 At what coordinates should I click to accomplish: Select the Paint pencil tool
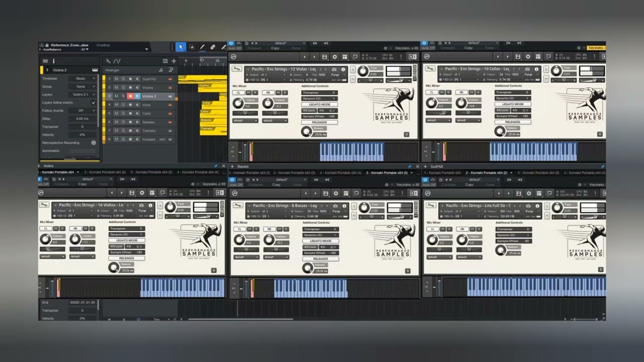202,47
